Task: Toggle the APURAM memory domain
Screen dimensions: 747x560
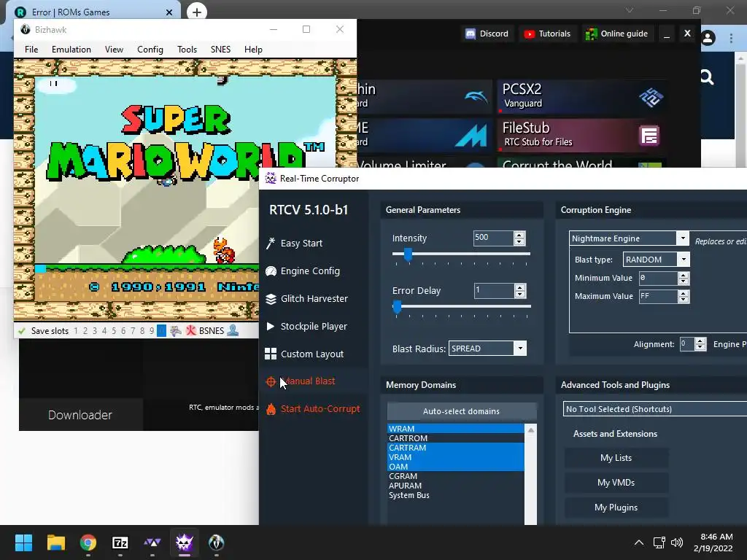Action: click(455, 486)
